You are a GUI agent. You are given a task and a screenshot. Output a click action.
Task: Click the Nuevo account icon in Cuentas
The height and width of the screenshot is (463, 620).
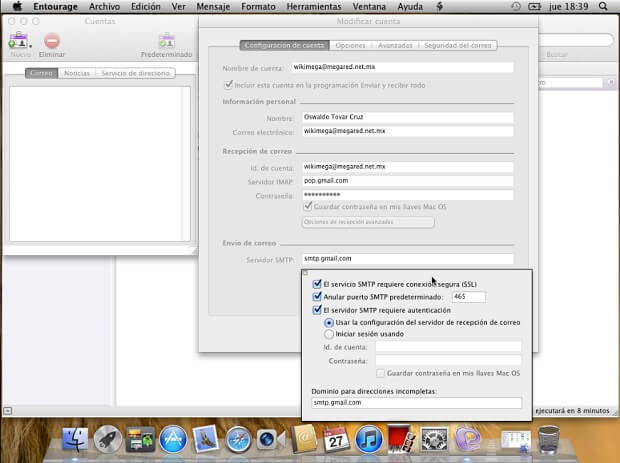(x=18, y=40)
